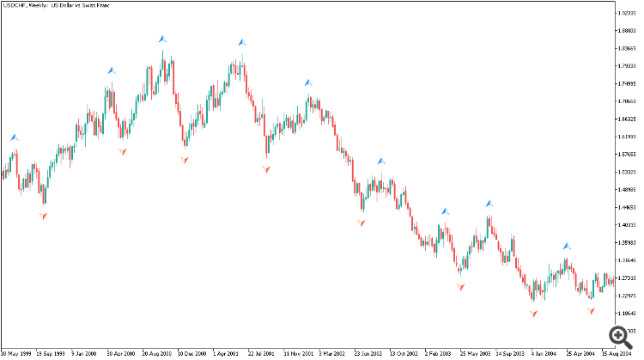Screen dimensions: 644x360
Task: Select the last blue arrow marker near Apr 2004
Action: 567,247
